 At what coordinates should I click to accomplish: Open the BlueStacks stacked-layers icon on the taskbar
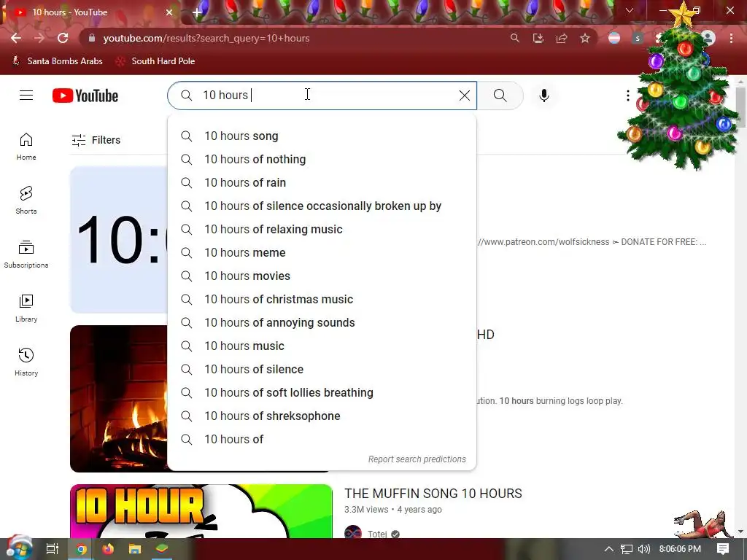[163, 549]
